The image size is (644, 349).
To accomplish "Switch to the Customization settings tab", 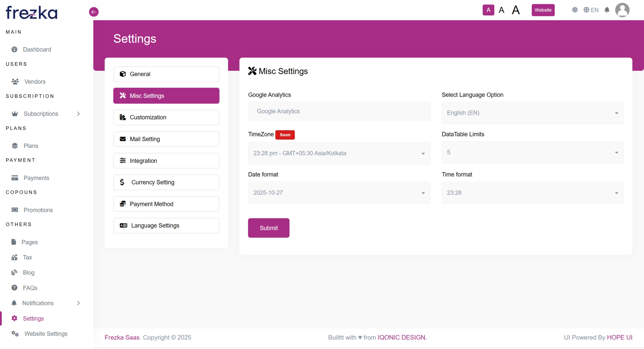I will (x=166, y=117).
